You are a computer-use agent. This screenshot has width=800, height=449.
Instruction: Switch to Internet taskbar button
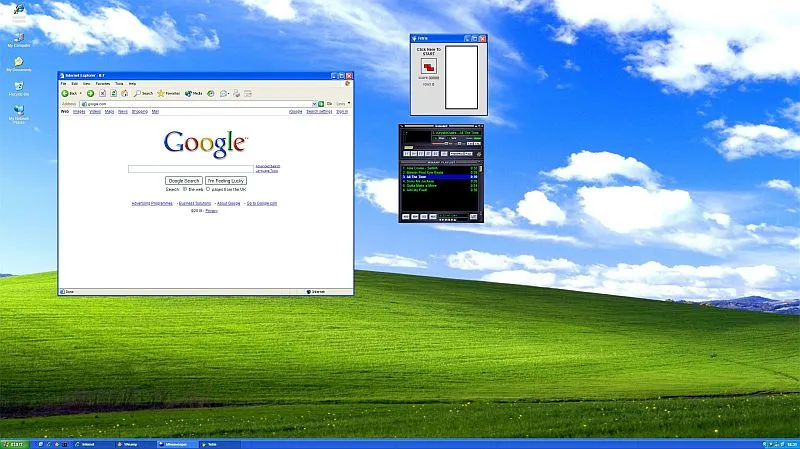(x=93, y=444)
